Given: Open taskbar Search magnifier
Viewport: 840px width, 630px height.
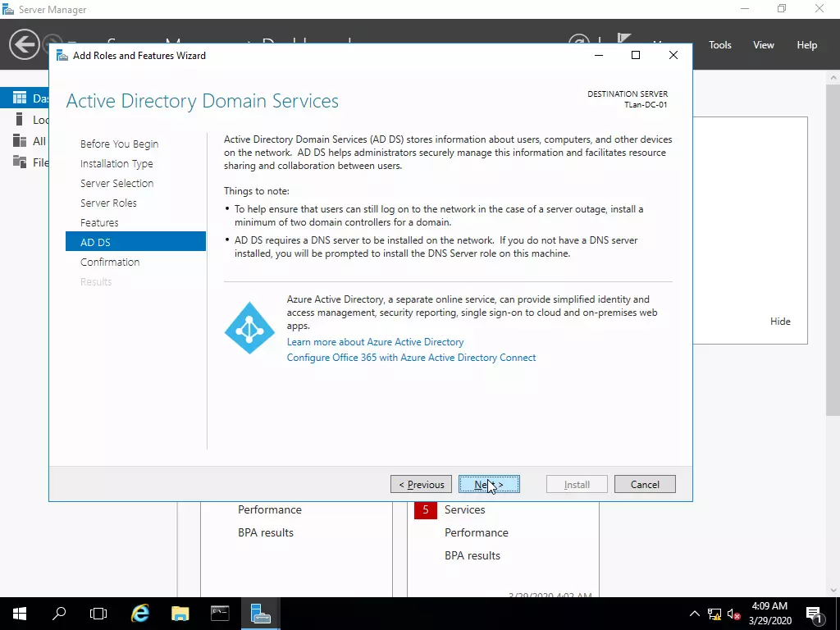Looking at the screenshot, I should 59,614.
